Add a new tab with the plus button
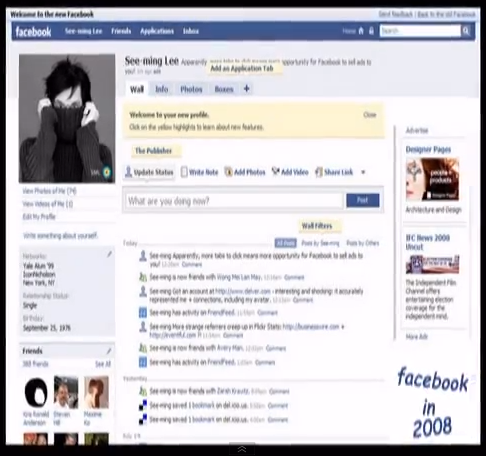Viewport: 486px width, 456px height. click(x=246, y=89)
